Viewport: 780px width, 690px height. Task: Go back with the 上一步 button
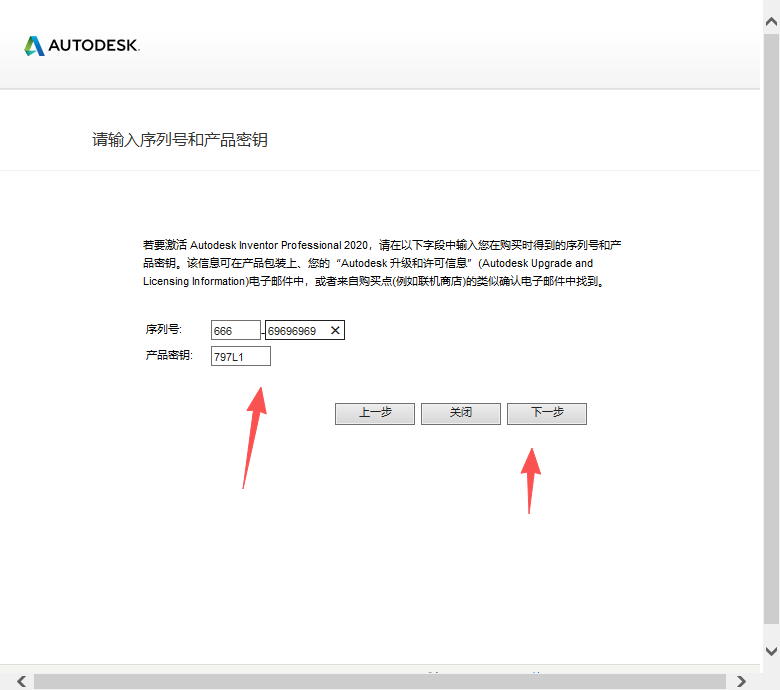375,413
